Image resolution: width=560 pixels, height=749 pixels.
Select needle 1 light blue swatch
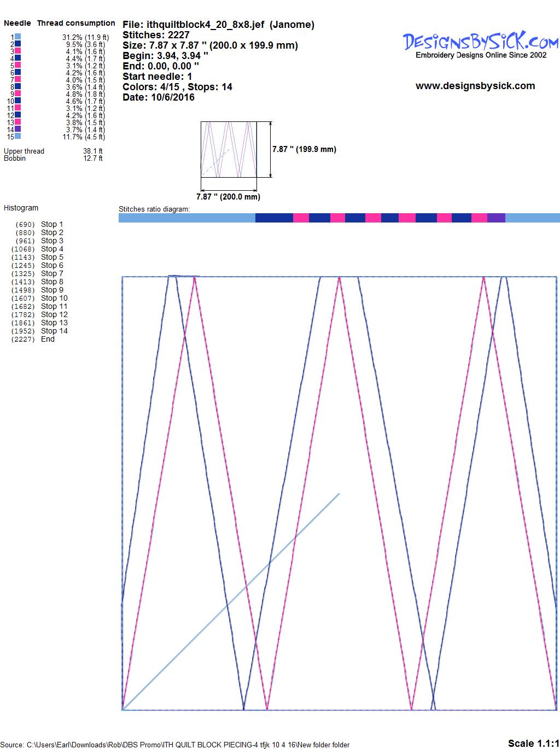(x=18, y=37)
